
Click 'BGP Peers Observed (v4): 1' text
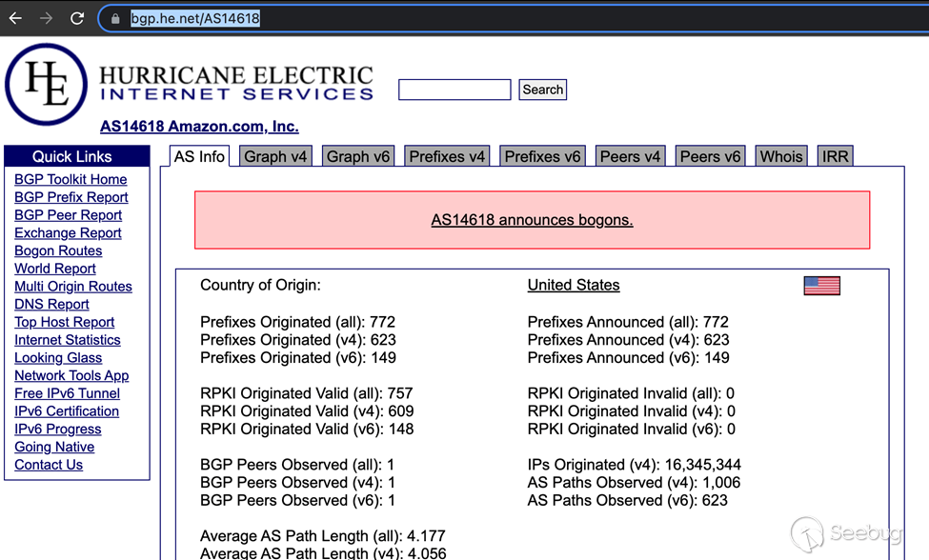298,483
